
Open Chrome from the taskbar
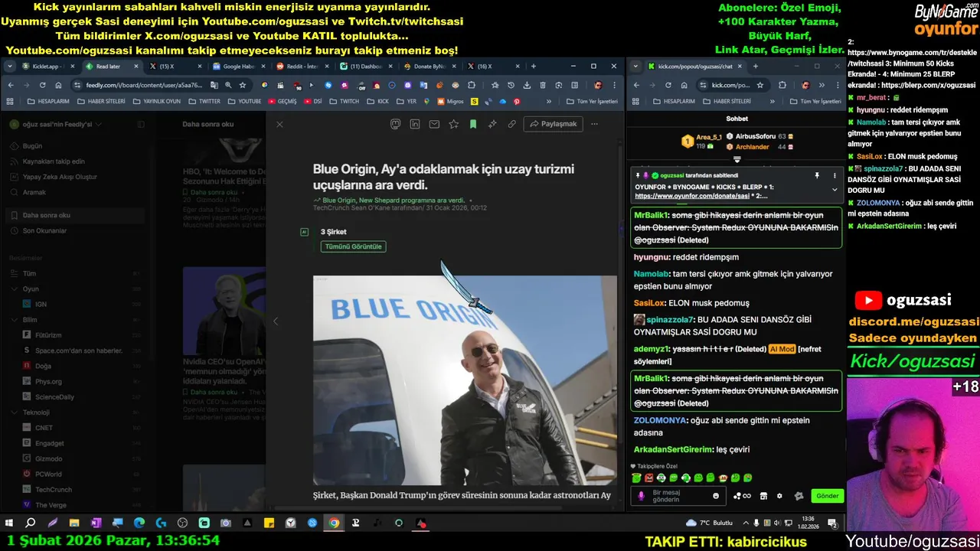(334, 523)
